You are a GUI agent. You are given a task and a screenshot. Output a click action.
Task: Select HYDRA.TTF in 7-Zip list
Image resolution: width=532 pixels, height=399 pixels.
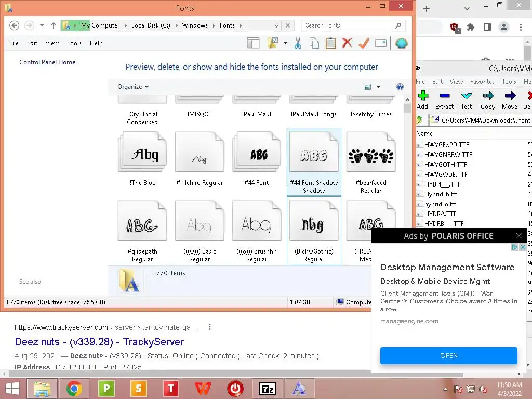[x=441, y=214]
